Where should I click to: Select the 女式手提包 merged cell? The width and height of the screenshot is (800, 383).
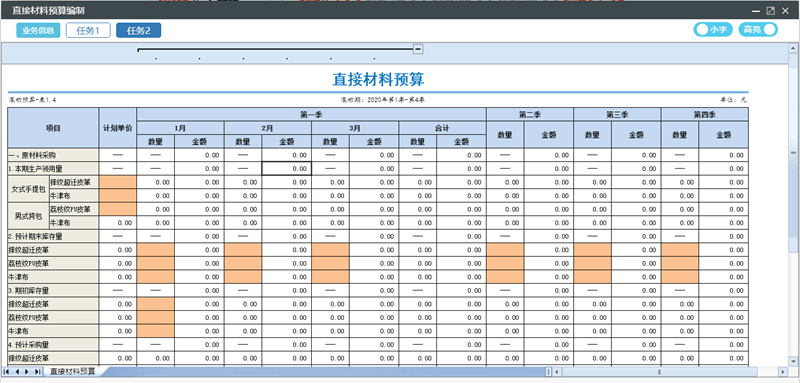(28, 189)
